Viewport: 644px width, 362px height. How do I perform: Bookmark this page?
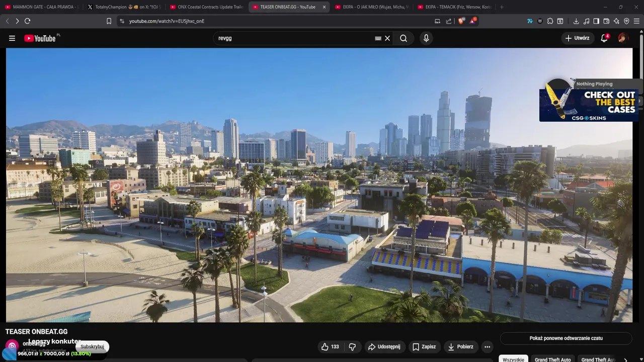point(109,21)
